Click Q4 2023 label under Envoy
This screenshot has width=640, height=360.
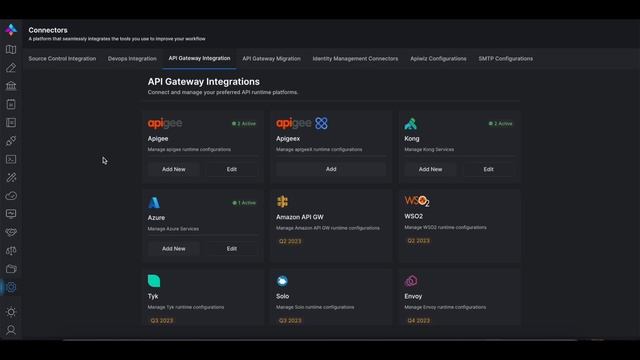click(x=418, y=320)
